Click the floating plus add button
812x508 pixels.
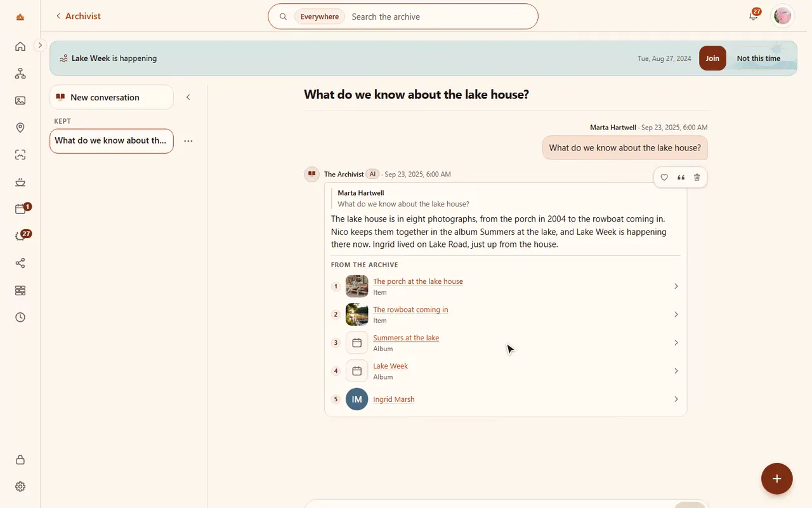[777, 478]
